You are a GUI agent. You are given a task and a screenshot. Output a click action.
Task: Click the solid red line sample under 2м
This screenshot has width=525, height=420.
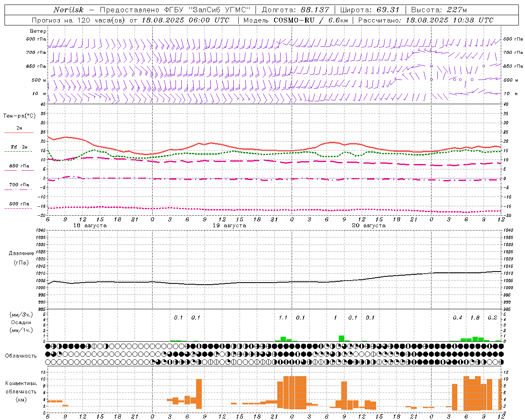click(19, 132)
